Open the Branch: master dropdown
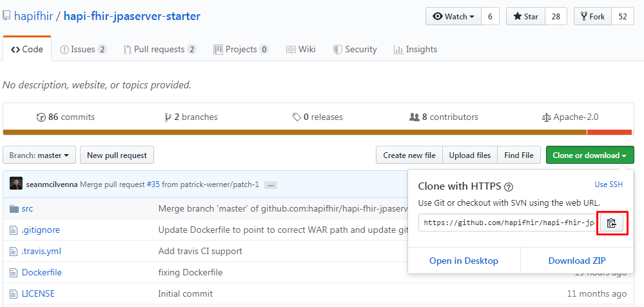 coord(39,155)
